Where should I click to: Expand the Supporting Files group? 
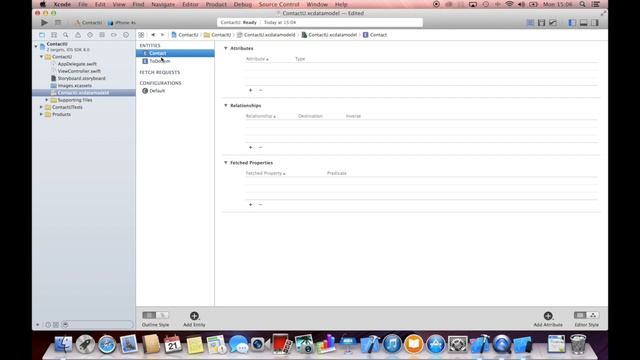(x=47, y=100)
